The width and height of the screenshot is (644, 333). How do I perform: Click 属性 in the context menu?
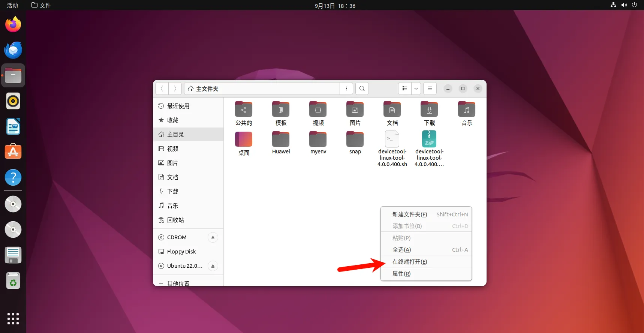401,274
